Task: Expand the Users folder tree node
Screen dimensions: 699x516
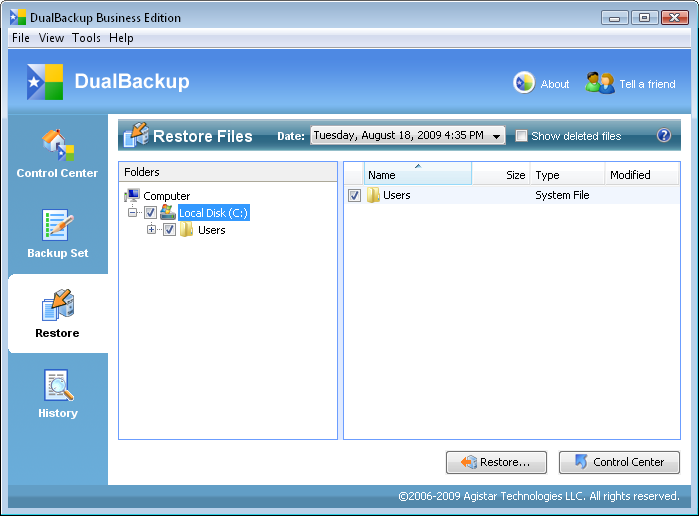Action: (x=152, y=230)
